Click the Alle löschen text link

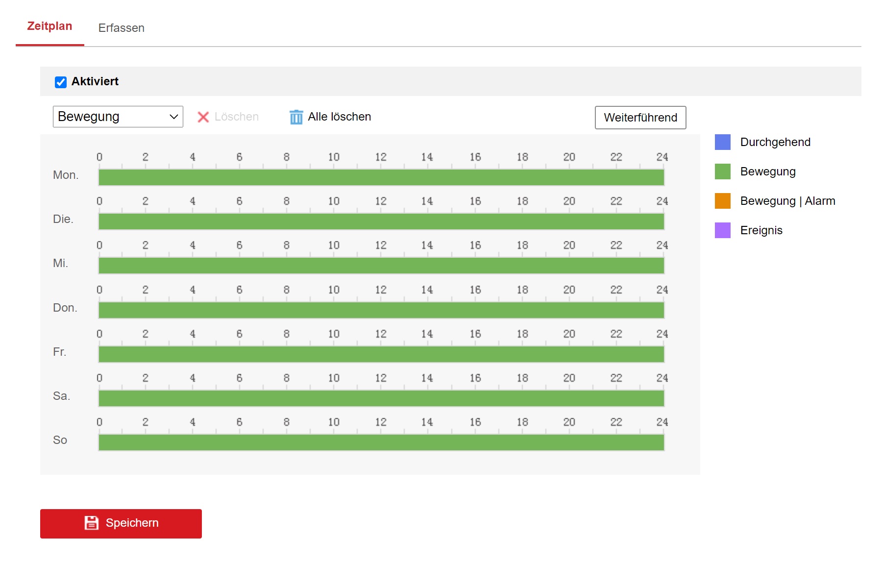point(339,117)
